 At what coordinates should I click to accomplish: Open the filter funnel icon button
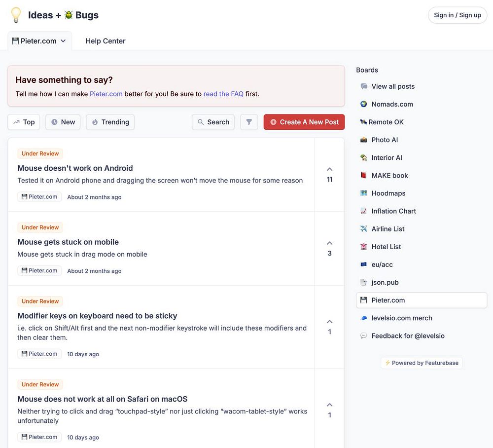[x=249, y=122]
